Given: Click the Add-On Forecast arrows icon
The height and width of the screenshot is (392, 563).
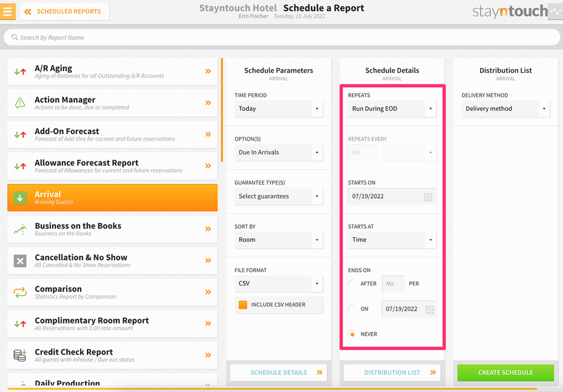Looking at the screenshot, I should pyautogui.click(x=20, y=135).
